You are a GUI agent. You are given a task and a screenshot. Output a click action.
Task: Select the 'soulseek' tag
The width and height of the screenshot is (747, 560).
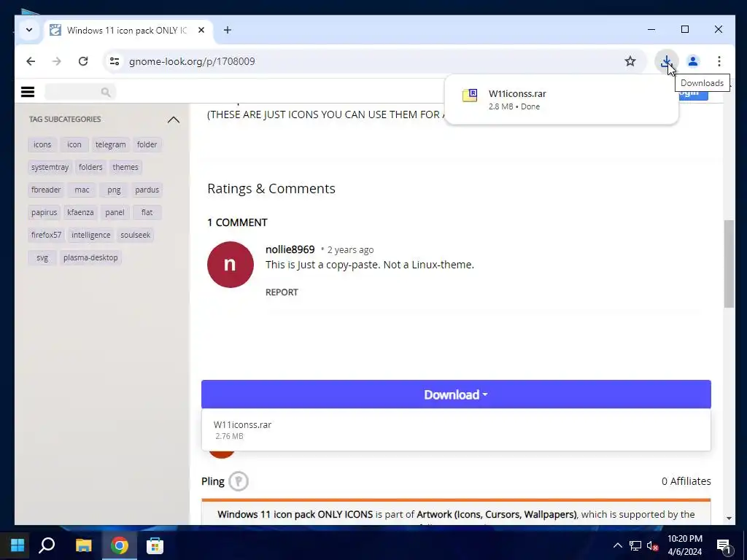click(135, 236)
